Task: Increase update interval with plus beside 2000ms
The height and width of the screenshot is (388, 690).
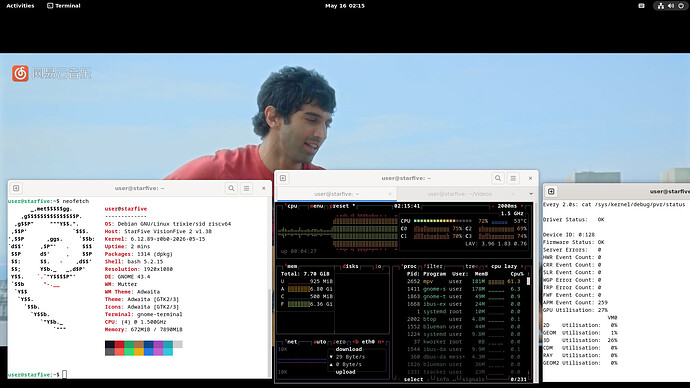Action: (x=522, y=206)
